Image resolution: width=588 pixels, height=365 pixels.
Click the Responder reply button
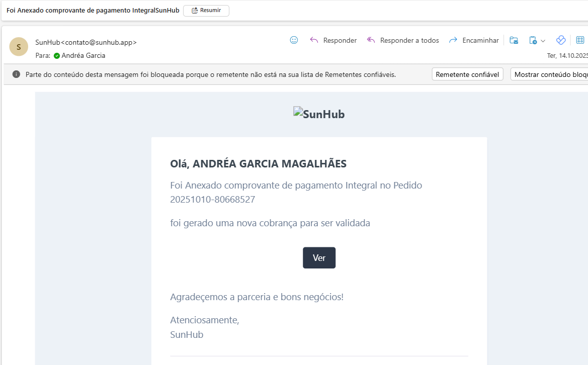[x=333, y=40]
